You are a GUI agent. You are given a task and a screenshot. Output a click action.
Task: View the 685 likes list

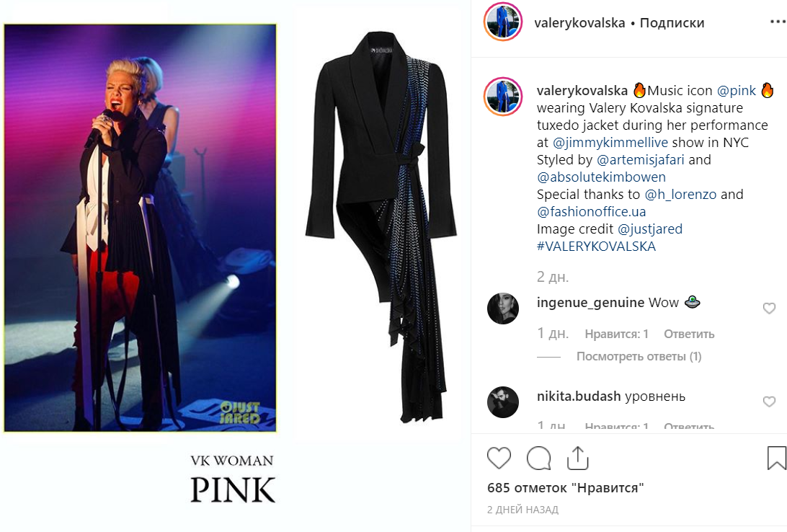pos(565,488)
